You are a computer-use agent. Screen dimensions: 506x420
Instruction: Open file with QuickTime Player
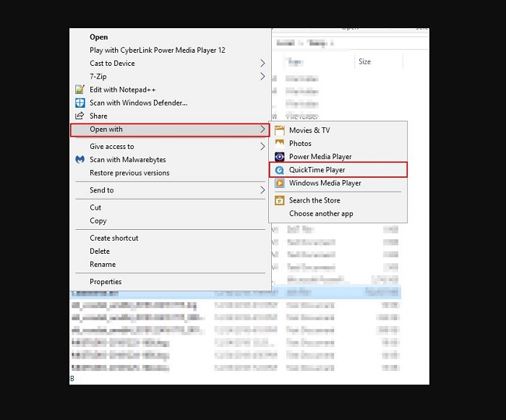tap(338, 170)
